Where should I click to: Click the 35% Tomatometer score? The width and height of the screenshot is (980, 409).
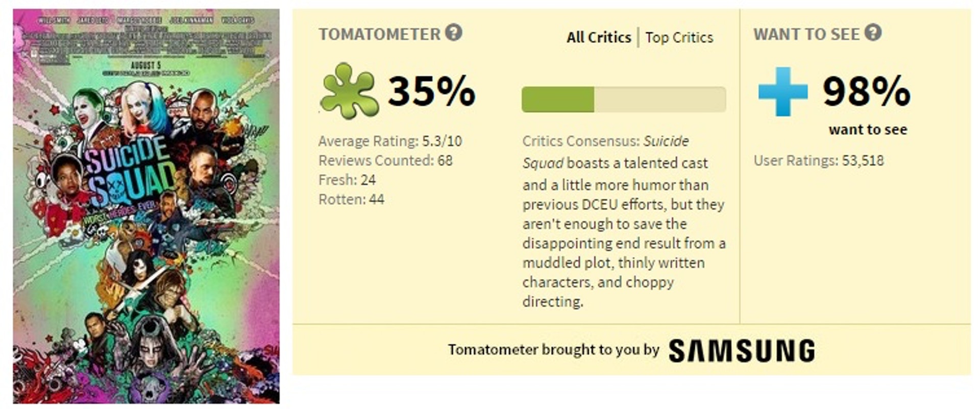[432, 91]
